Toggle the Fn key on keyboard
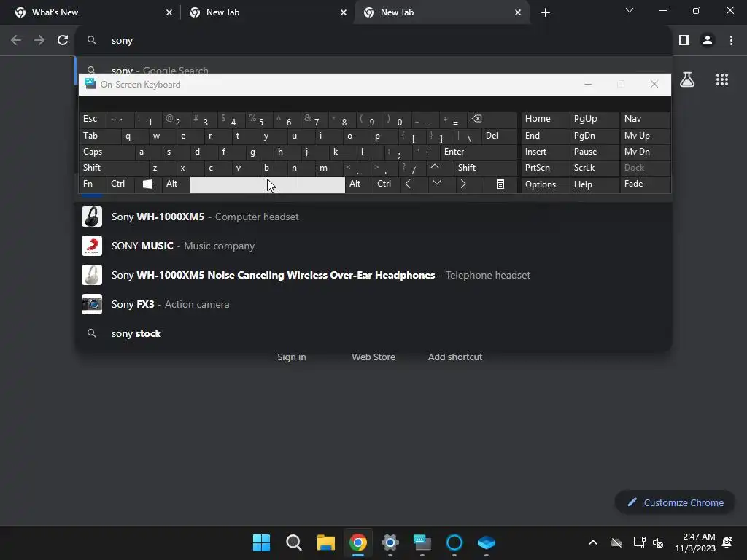 [x=93, y=184]
